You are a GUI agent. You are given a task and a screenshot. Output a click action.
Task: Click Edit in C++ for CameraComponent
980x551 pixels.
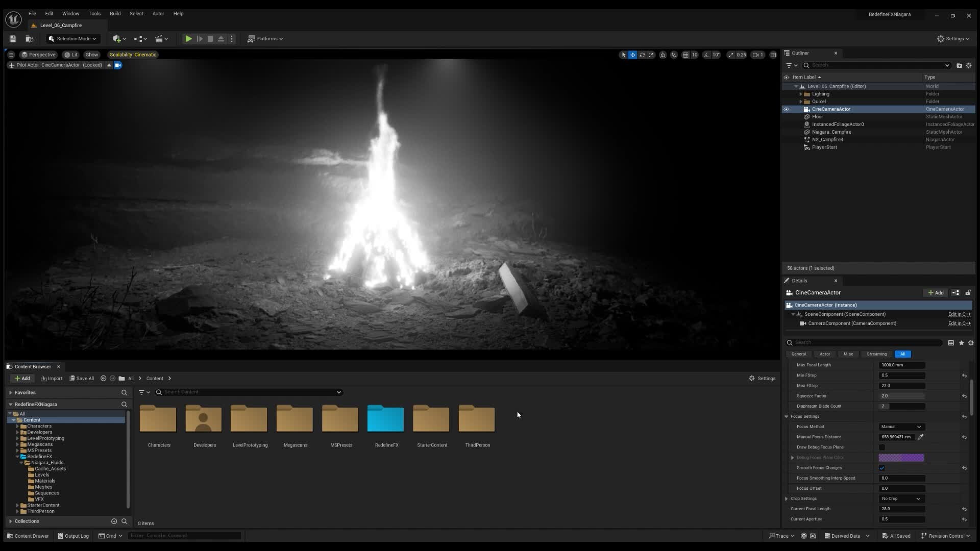click(959, 323)
